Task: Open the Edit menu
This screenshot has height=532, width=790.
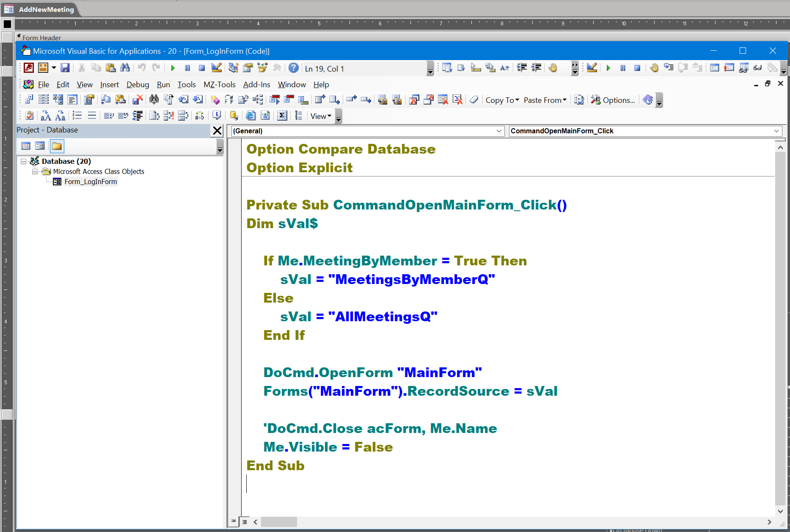Action: point(63,85)
